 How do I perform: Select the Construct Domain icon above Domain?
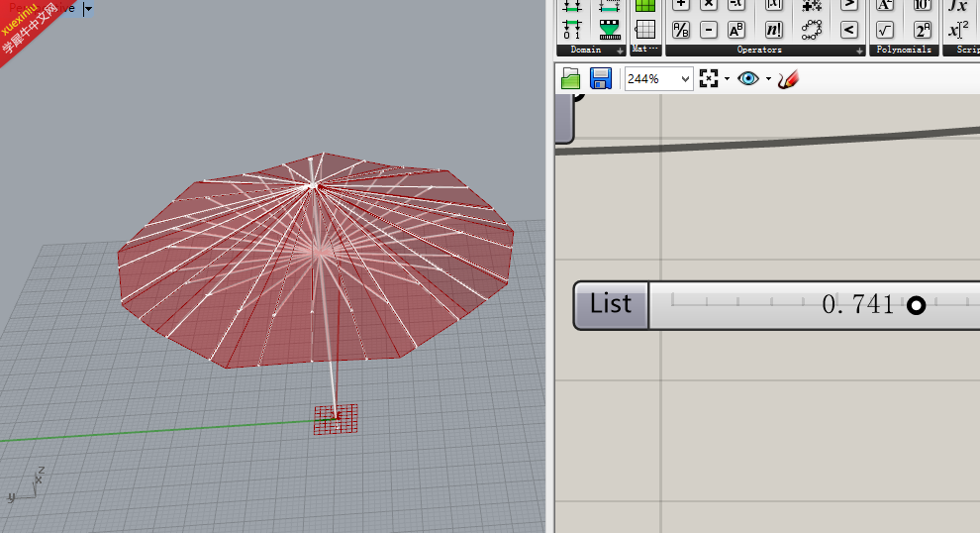tap(572, 6)
